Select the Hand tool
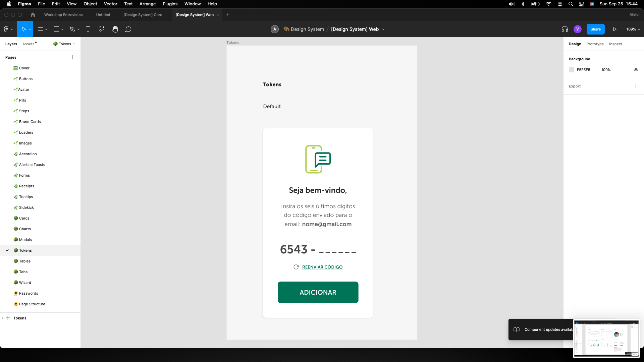This screenshot has height=362, width=644. [115, 29]
